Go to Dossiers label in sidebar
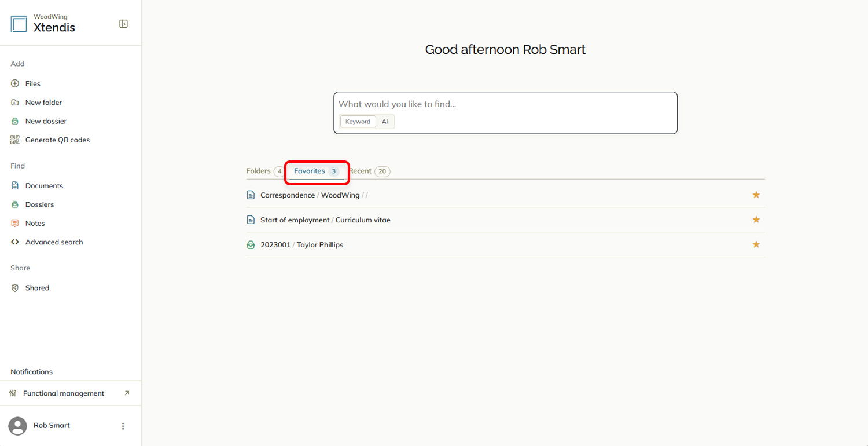The height and width of the screenshot is (446, 868). tap(39, 204)
